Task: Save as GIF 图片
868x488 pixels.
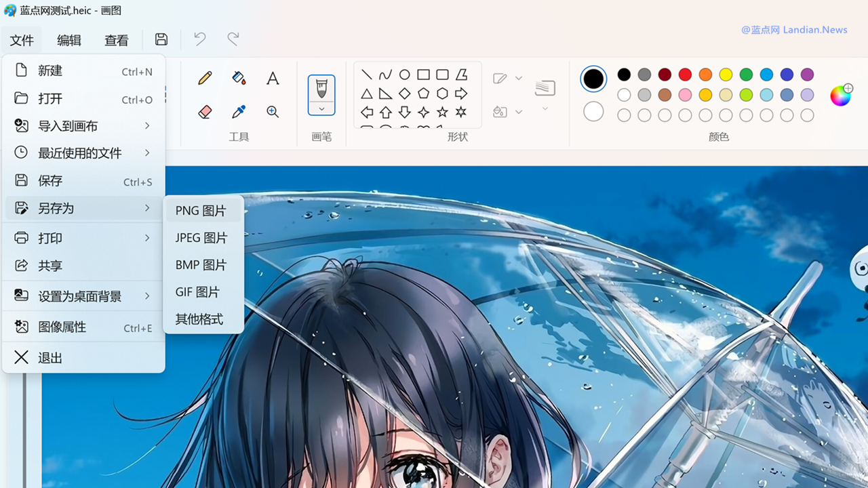Action: coord(203,292)
